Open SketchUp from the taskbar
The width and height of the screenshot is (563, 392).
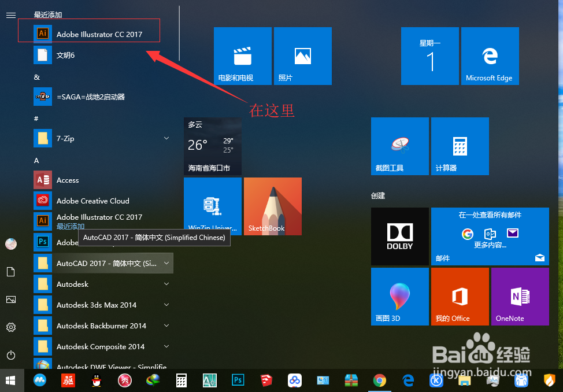(x=266, y=380)
